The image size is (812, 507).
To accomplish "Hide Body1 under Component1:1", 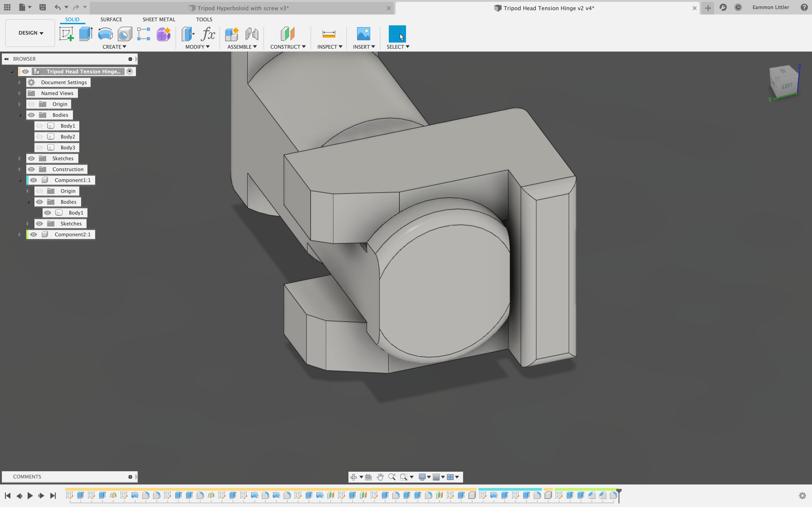I will (x=48, y=213).
